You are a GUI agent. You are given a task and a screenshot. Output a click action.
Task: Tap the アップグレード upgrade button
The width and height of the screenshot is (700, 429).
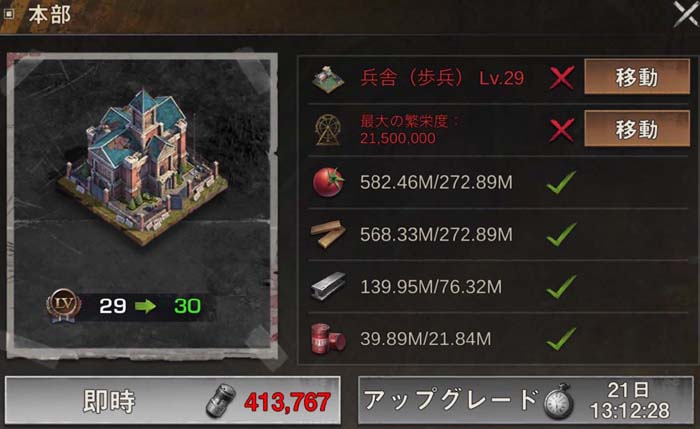(526, 401)
